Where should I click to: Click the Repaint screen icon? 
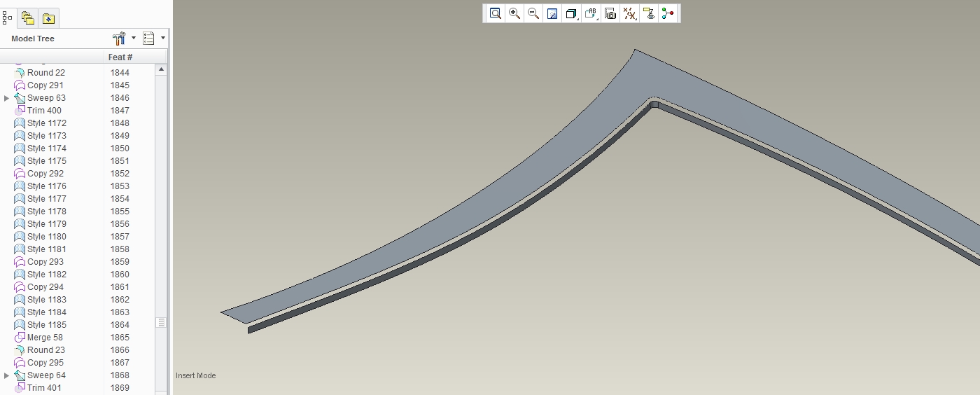(x=552, y=13)
